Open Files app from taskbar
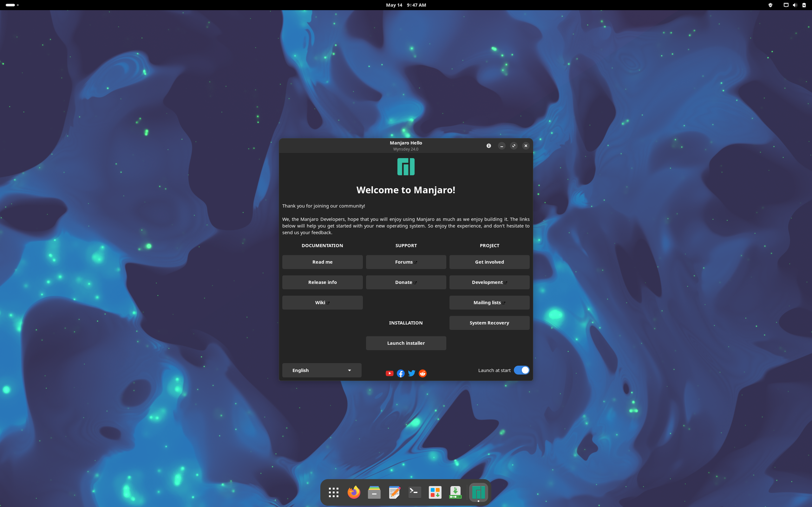Image resolution: width=812 pixels, height=507 pixels. click(374, 492)
